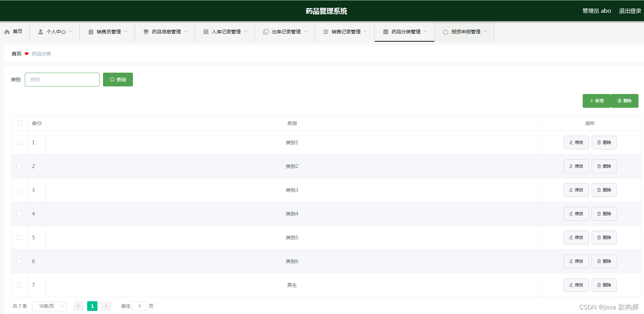The width and height of the screenshot is (644, 314).
Task: Expand the 报损申报管理 menu chevron
Action: (x=485, y=31)
